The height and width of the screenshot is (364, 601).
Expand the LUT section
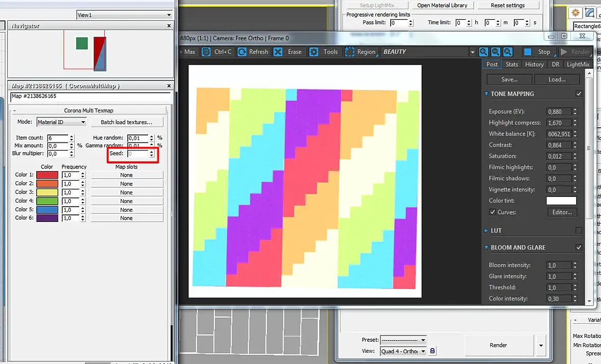pos(486,230)
